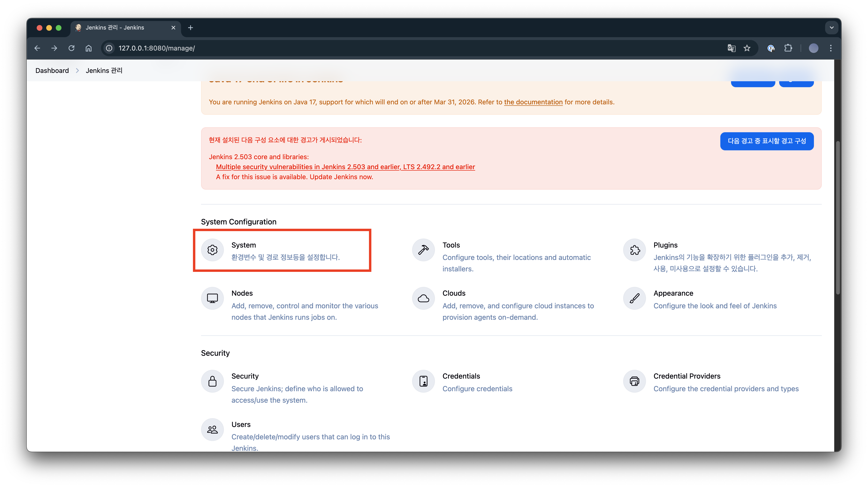Open Chrome three-dot menu

pos(831,48)
